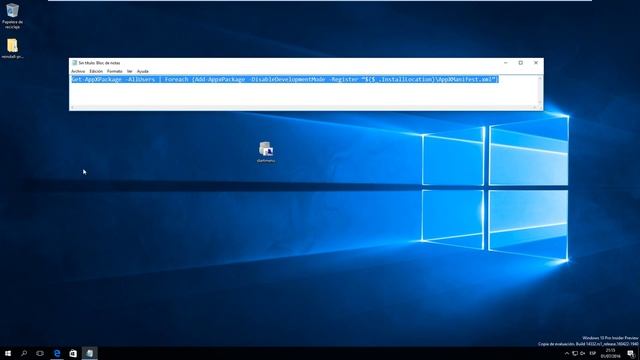
Task: Select the Papelera de reciclaje desktop icon
Action: 12,16
